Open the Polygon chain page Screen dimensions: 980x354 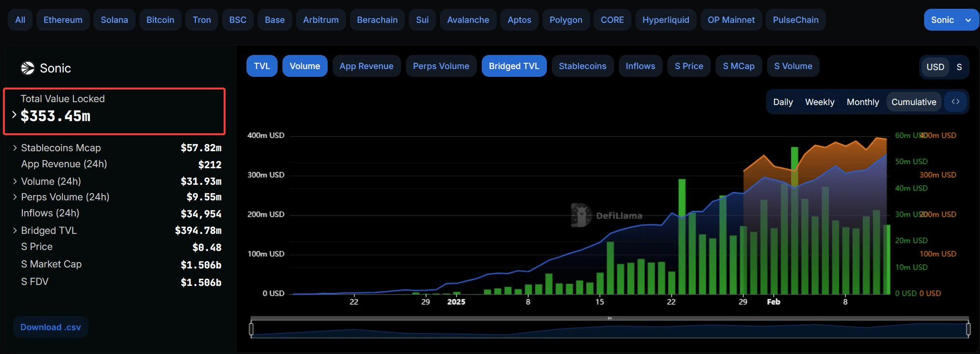tap(566, 20)
